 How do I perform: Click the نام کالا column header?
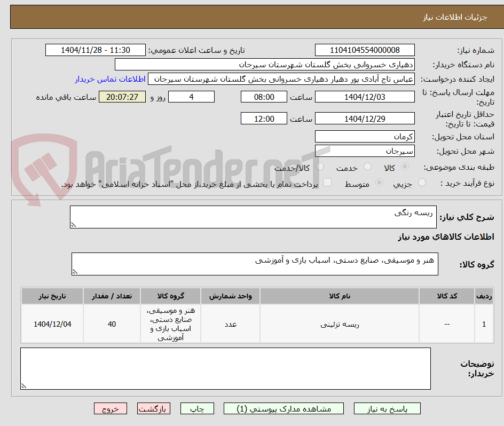click(x=340, y=296)
